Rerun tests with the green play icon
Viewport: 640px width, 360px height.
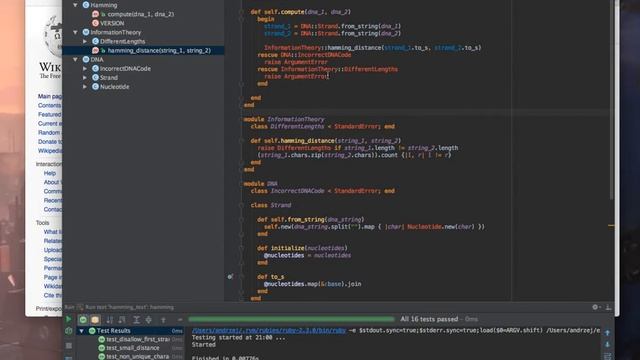[x=69, y=319]
